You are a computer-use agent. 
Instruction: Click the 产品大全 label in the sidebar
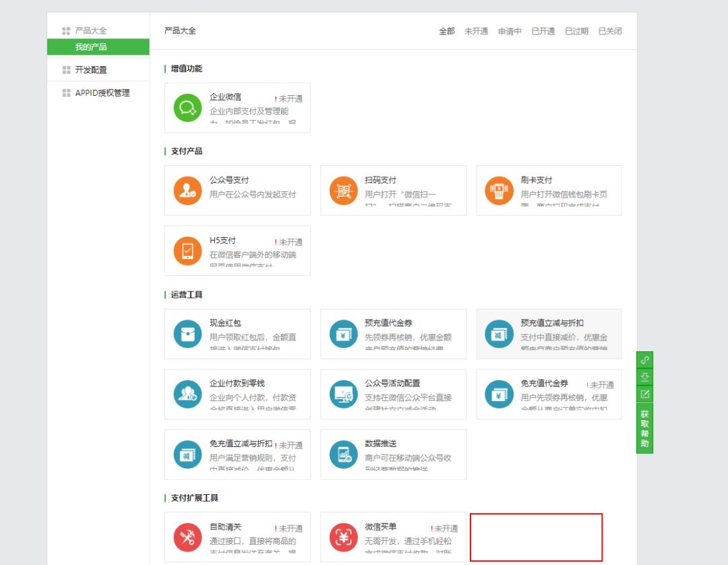coord(91,30)
